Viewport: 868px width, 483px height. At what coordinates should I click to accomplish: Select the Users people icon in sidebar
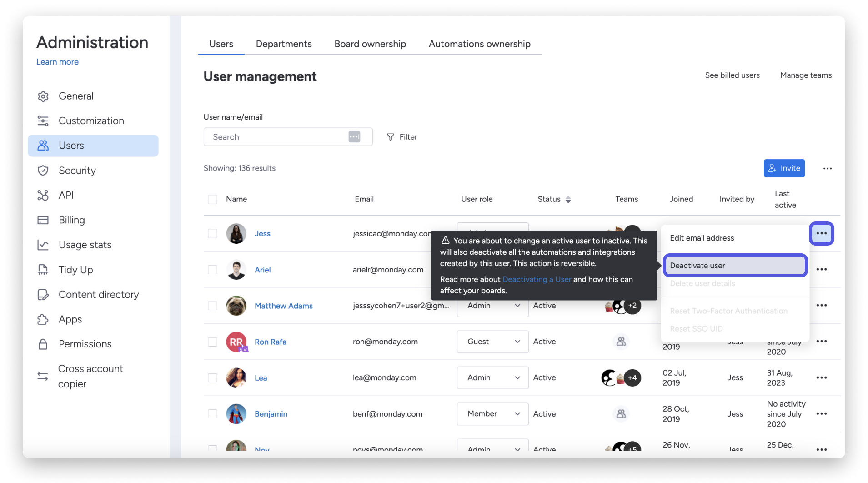tap(43, 146)
